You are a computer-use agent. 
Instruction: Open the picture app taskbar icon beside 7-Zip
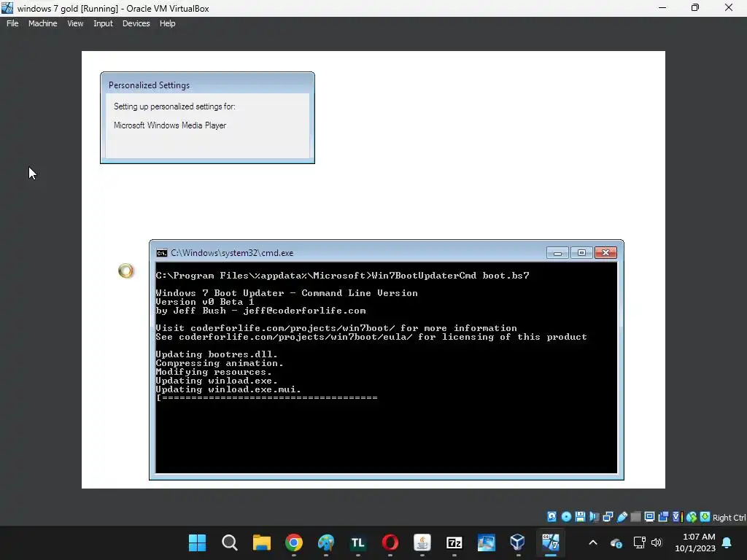coord(487,542)
